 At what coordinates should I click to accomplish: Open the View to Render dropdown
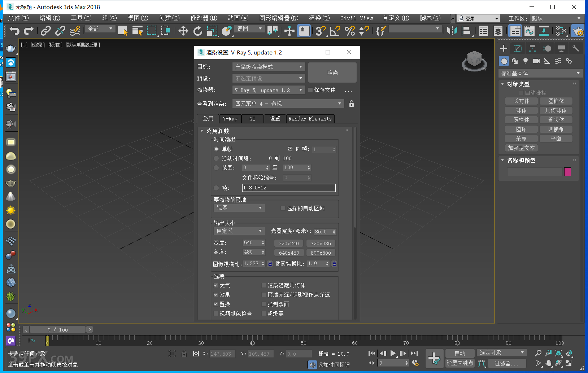[288, 104]
